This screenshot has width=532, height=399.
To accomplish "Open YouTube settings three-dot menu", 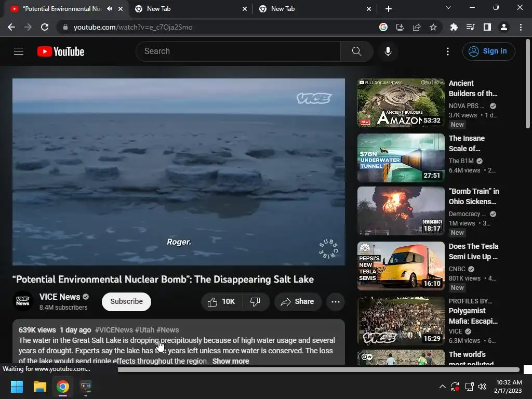I will pos(448,51).
